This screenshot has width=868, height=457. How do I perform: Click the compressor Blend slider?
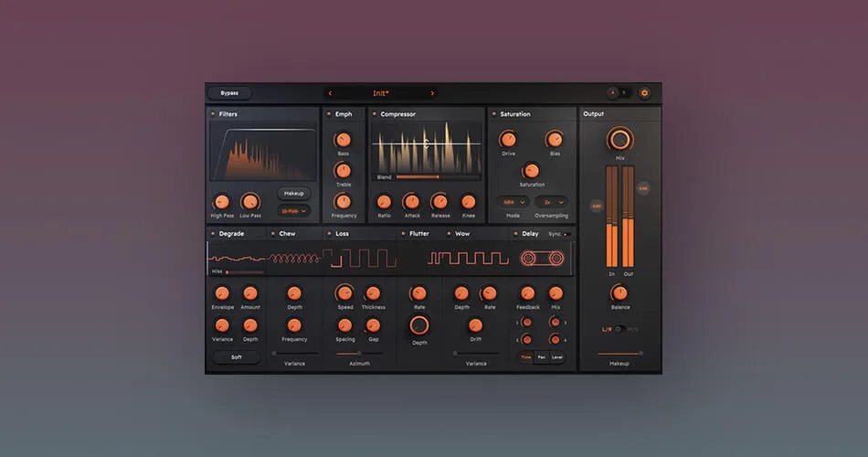(x=437, y=177)
